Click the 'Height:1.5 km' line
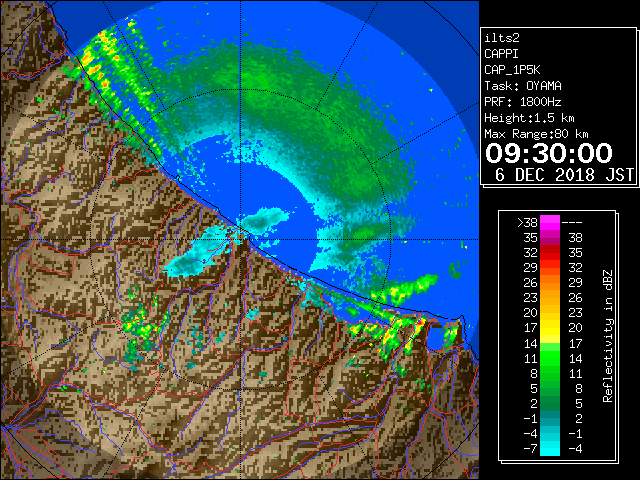Viewport: 640px width, 480px height. pyautogui.click(x=529, y=118)
